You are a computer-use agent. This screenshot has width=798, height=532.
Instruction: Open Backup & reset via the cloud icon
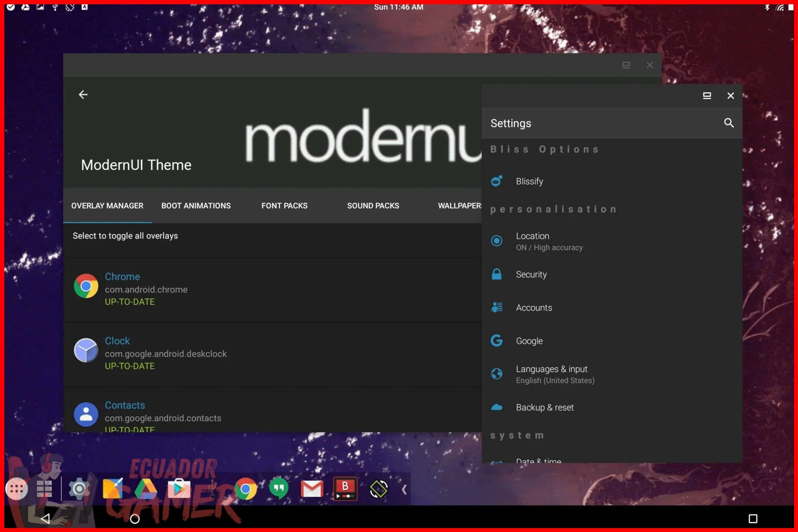(x=496, y=407)
